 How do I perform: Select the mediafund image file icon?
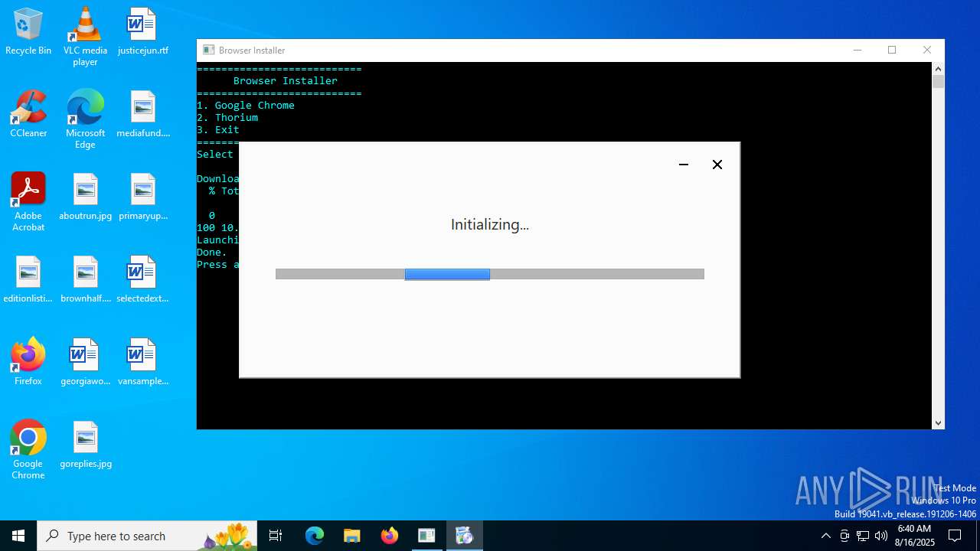143,115
